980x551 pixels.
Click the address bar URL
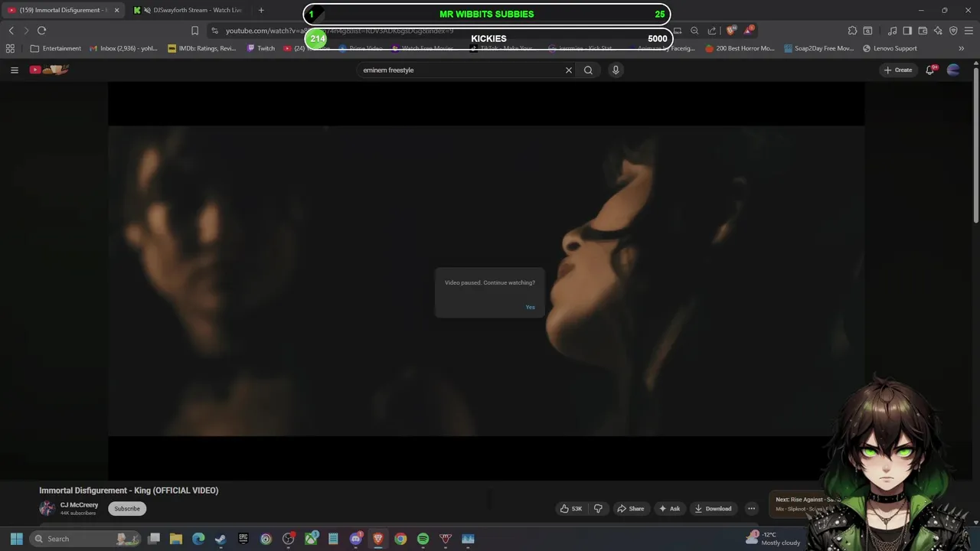(x=339, y=31)
